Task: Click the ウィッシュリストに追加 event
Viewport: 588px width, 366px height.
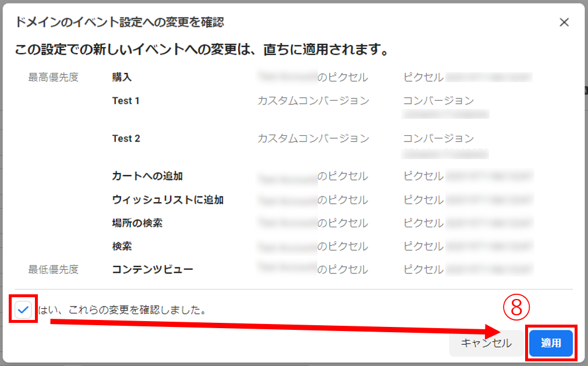Action: 168,200
